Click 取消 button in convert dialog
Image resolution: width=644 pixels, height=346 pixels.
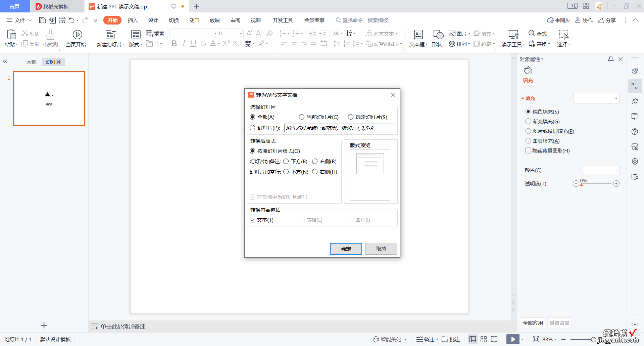(x=381, y=249)
